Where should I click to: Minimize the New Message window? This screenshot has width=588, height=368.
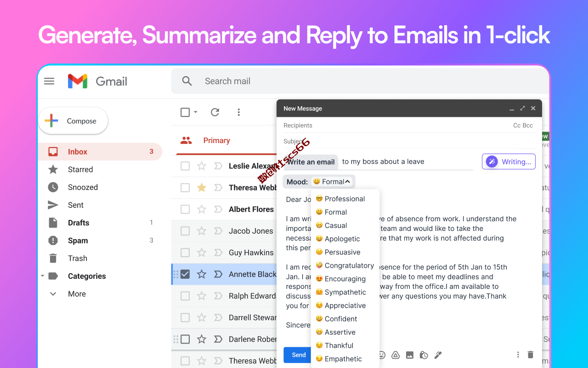[512, 109]
